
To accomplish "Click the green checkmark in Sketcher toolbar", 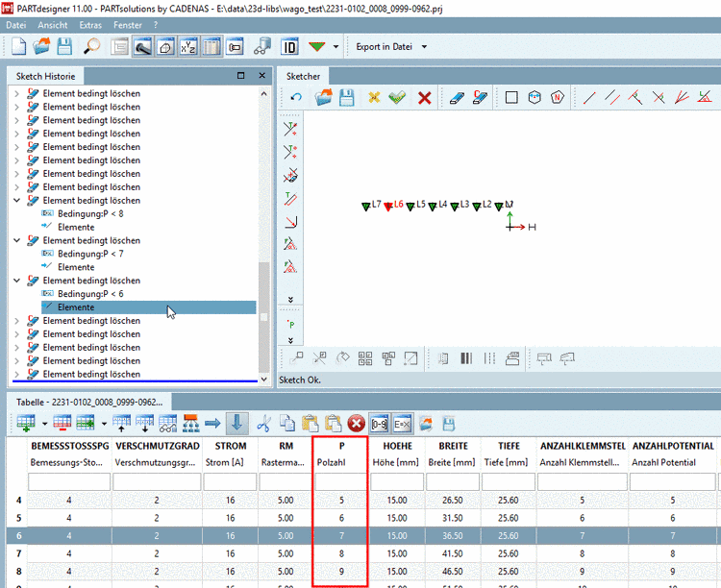I will tap(397, 98).
